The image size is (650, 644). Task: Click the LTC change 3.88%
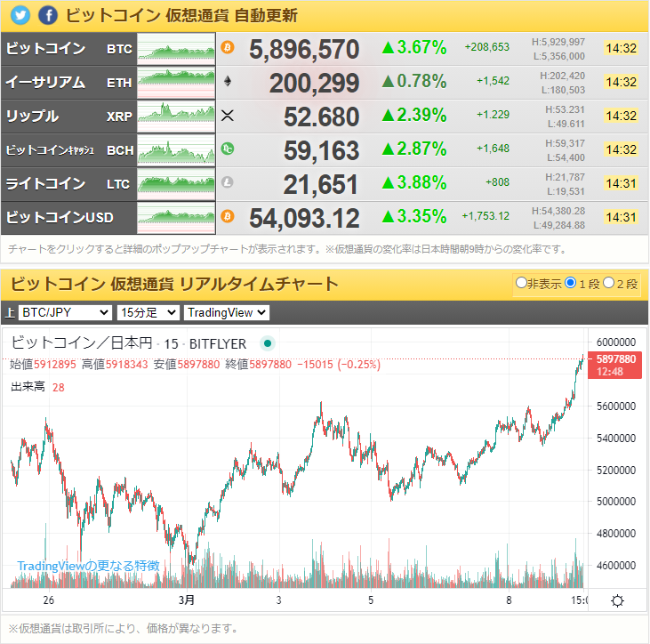pyautogui.click(x=414, y=182)
